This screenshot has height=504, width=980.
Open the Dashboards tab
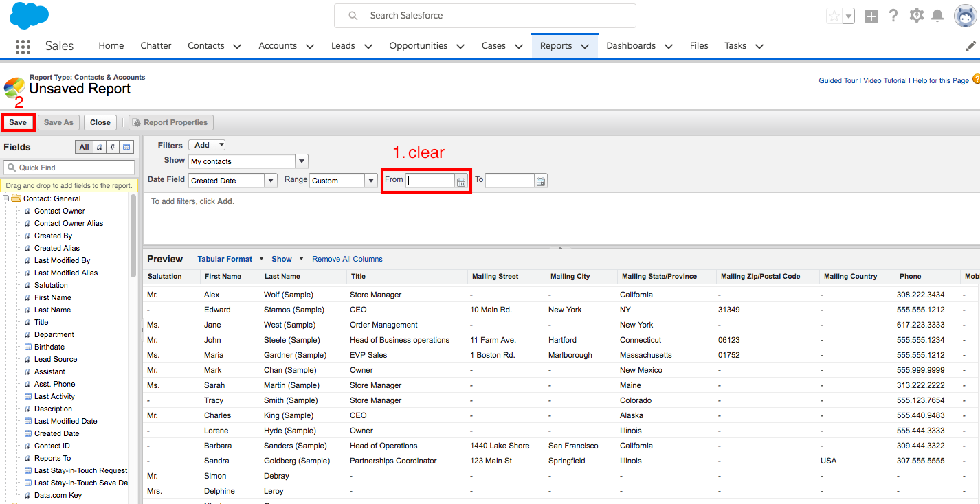[x=631, y=46]
